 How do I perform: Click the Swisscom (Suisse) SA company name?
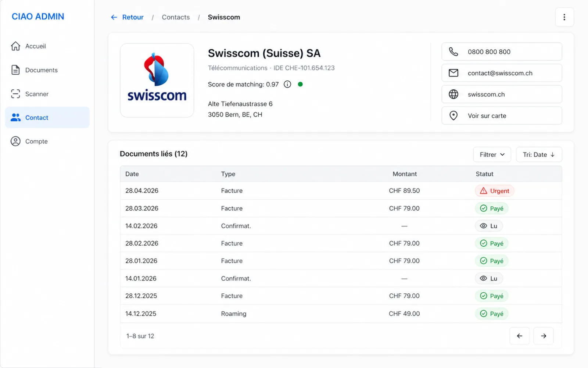click(264, 53)
